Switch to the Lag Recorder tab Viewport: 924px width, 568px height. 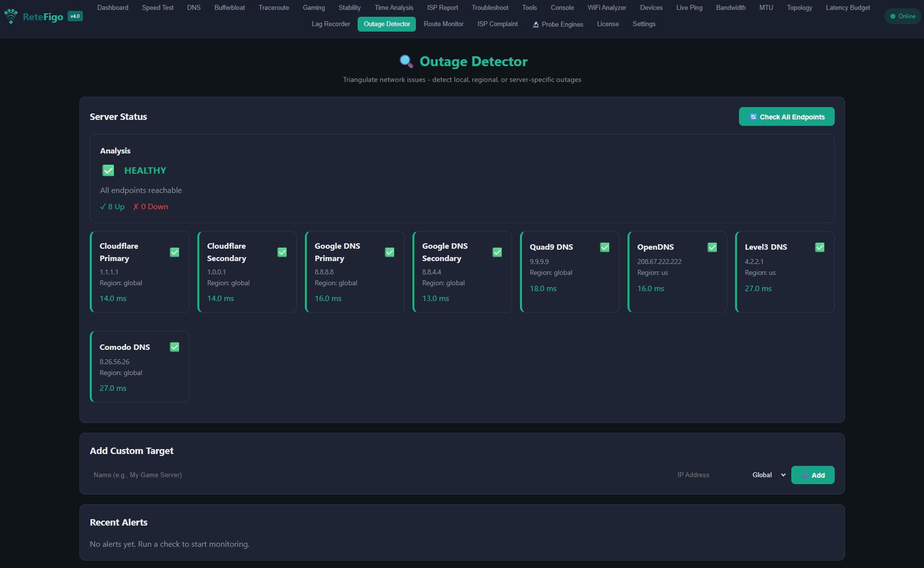tap(331, 24)
